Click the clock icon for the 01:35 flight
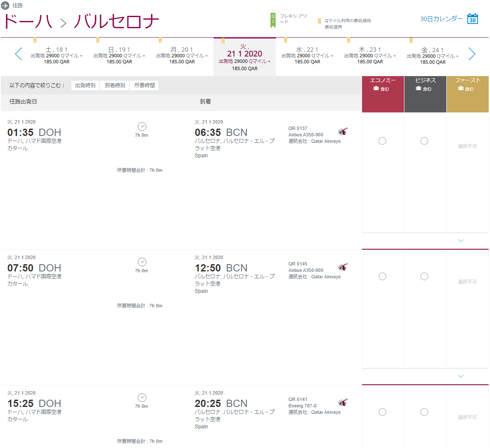This screenshot has width=490, height=448. 142,127
